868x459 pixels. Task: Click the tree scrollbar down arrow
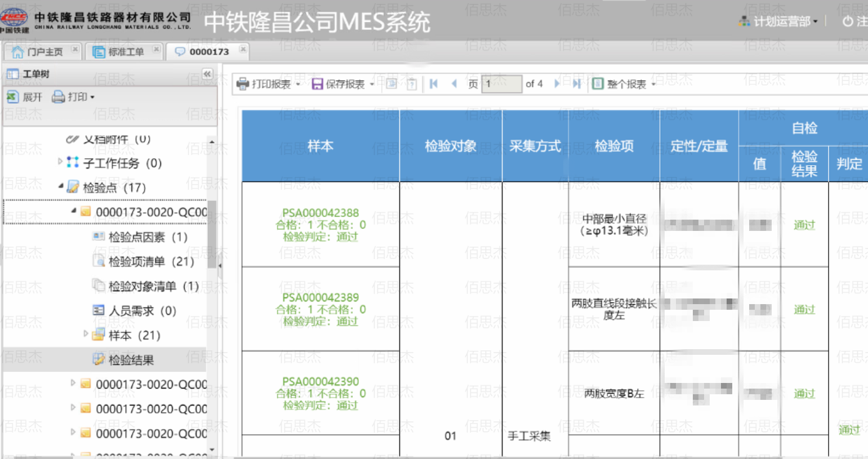(x=212, y=449)
